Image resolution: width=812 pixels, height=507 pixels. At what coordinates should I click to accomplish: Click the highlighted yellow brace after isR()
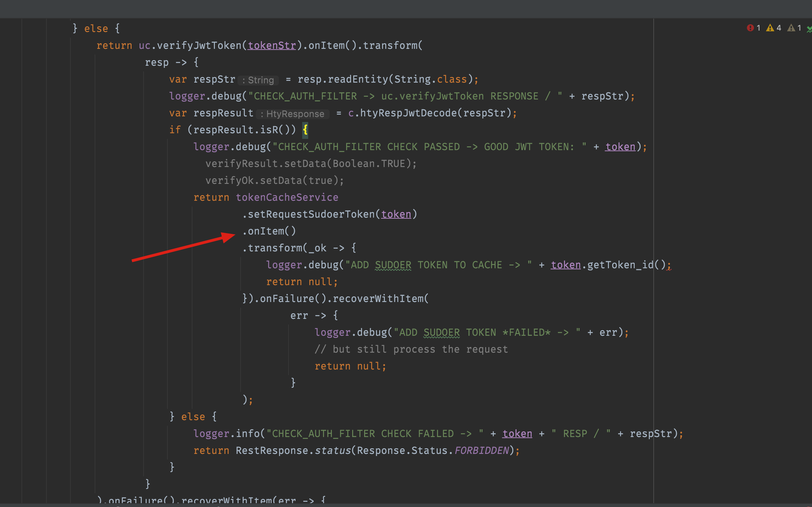(x=305, y=130)
